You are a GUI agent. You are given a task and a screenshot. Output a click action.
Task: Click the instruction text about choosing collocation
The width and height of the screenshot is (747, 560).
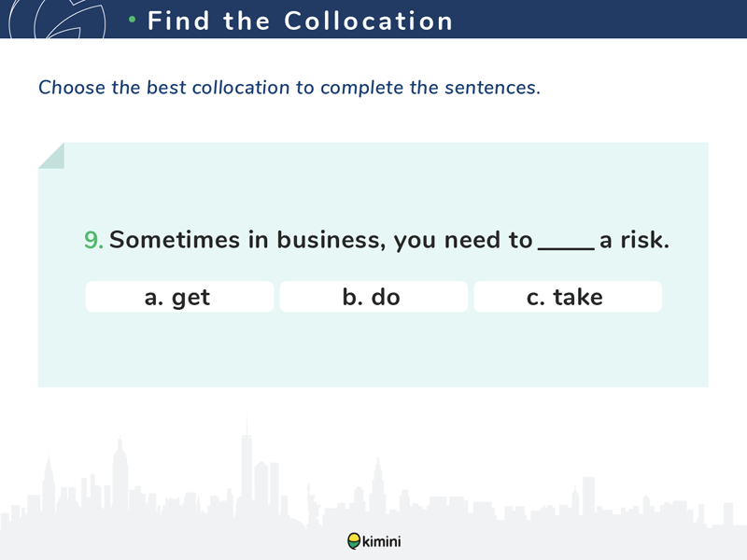click(289, 88)
